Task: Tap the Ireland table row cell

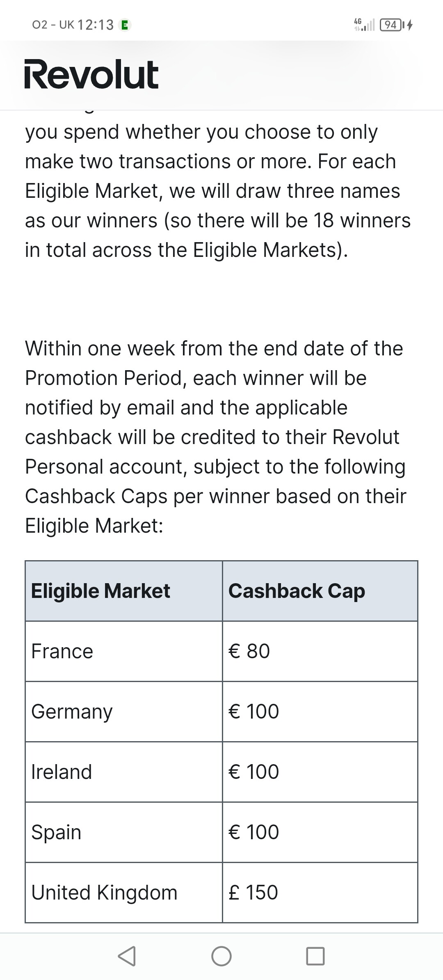Action: (124, 772)
